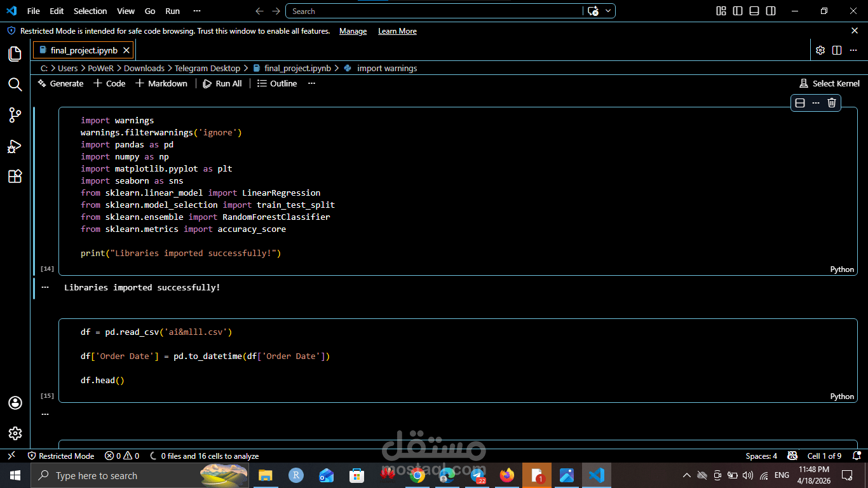Click Restricted Mode in status bar
This screenshot has height=488, width=868.
pyautogui.click(x=61, y=456)
